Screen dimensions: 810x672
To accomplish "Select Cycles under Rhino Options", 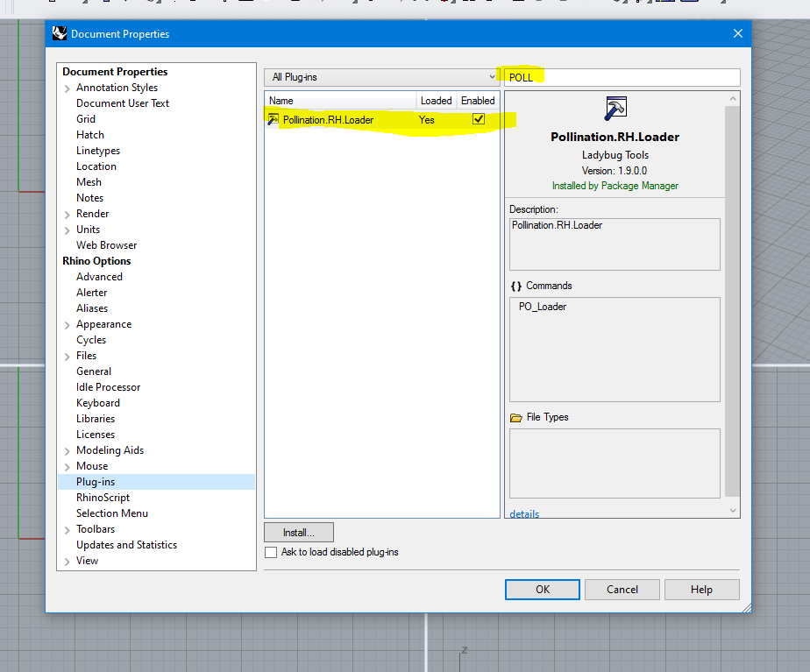I will click(91, 340).
